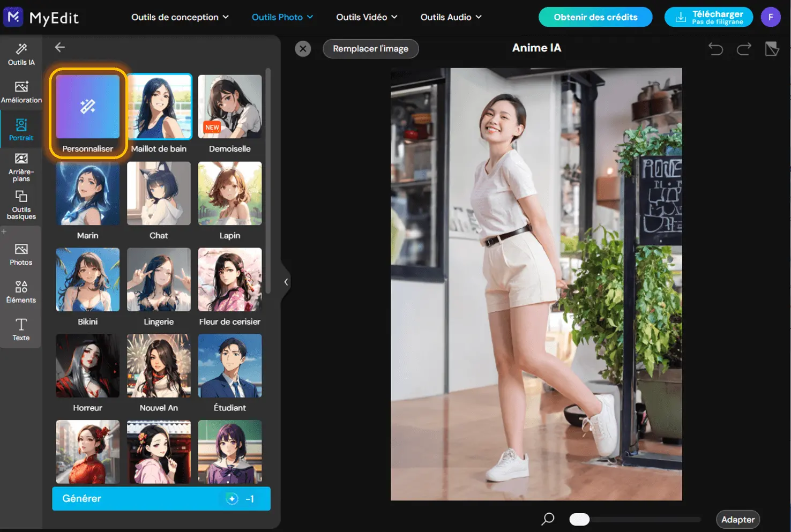Open the Outils Photo menu

(282, 17)
